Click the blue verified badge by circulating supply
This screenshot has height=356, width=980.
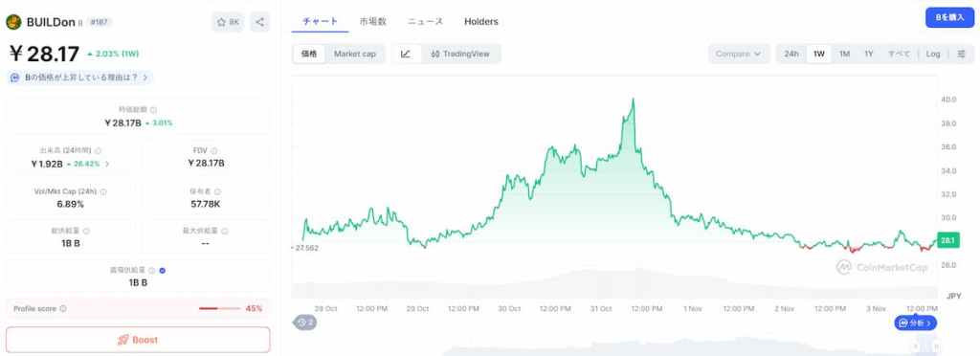(163, 271)
